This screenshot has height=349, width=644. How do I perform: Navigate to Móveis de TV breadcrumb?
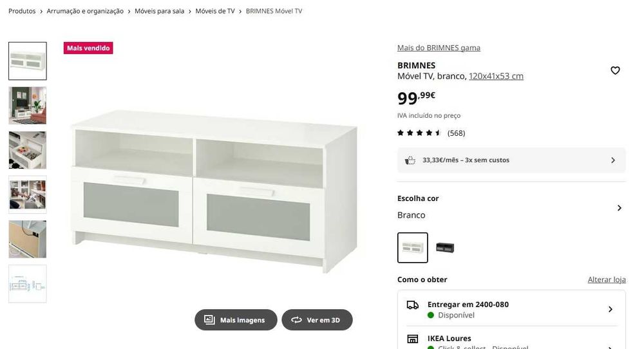215,11
